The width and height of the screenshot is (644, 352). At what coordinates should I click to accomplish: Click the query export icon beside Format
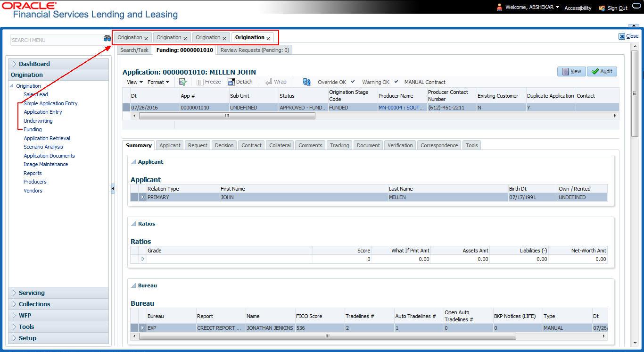pos(183,82)
